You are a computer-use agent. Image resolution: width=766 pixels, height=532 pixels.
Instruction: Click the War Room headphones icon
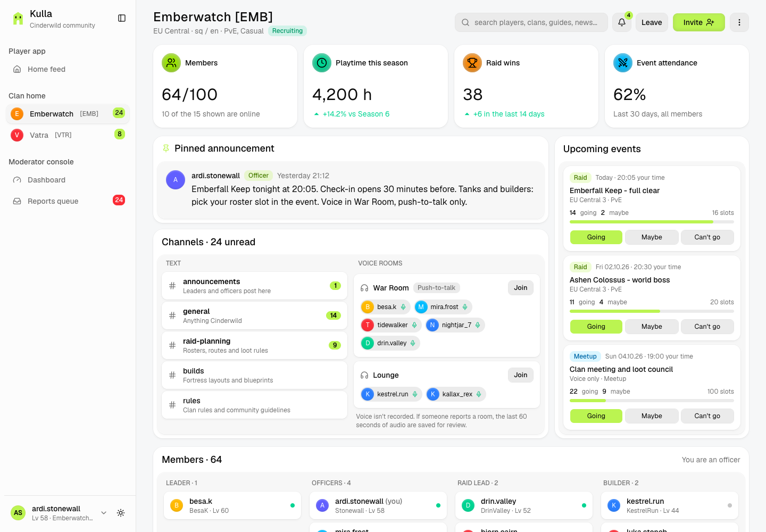pyautogui.click(x=364, y=288)
